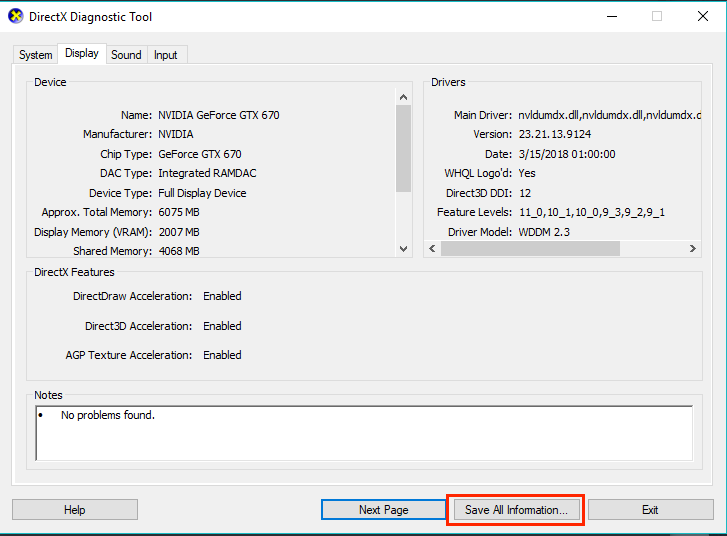Screen dimensions: 727x536
Task: Click the driver date 3/15/2018 01:00:00
Action: point(567,154)
